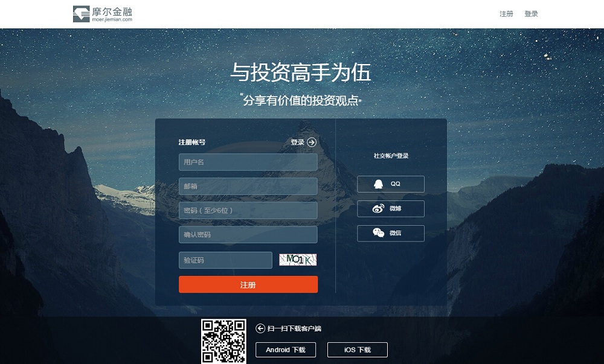Click the orange 注册 submit button

248,284
